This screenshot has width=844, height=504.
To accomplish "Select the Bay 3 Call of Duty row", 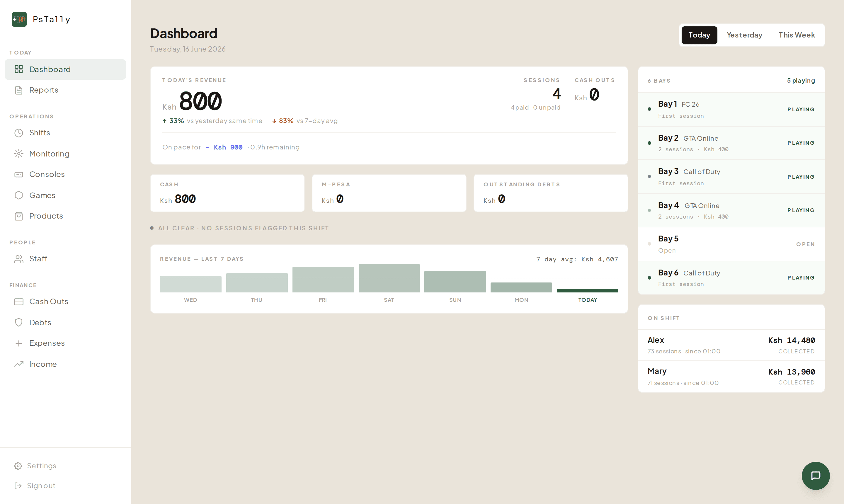I will (x=731, y=177).
